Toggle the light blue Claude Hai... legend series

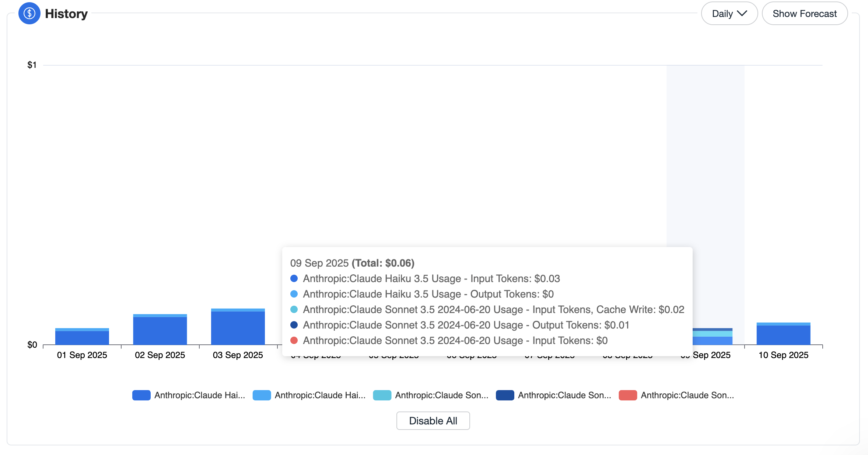[309, 395]
